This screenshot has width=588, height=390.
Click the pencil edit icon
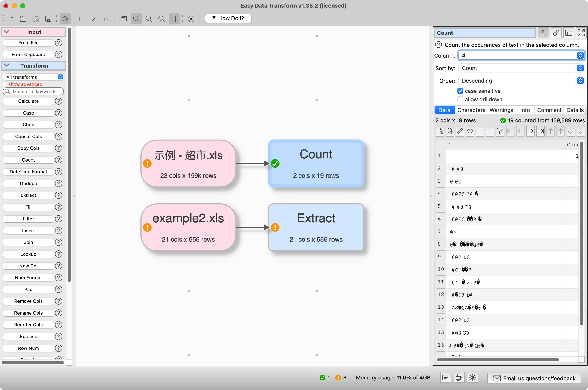coord(460,131)
